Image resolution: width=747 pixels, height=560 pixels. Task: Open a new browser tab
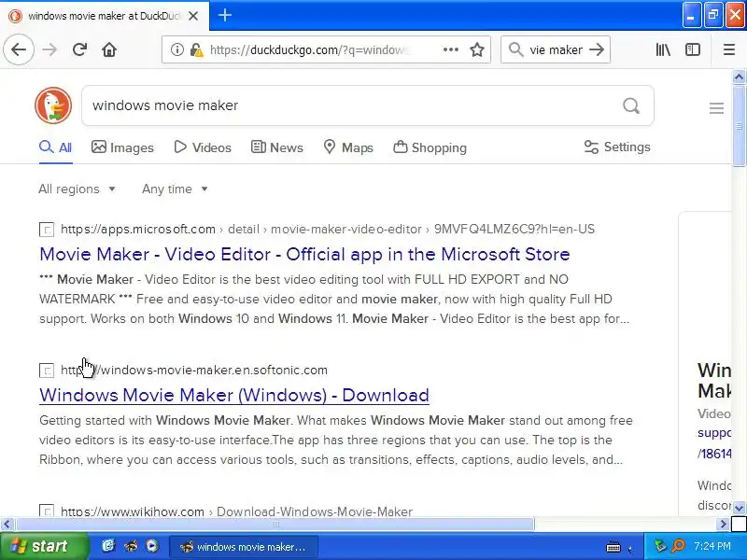[225, 15]
